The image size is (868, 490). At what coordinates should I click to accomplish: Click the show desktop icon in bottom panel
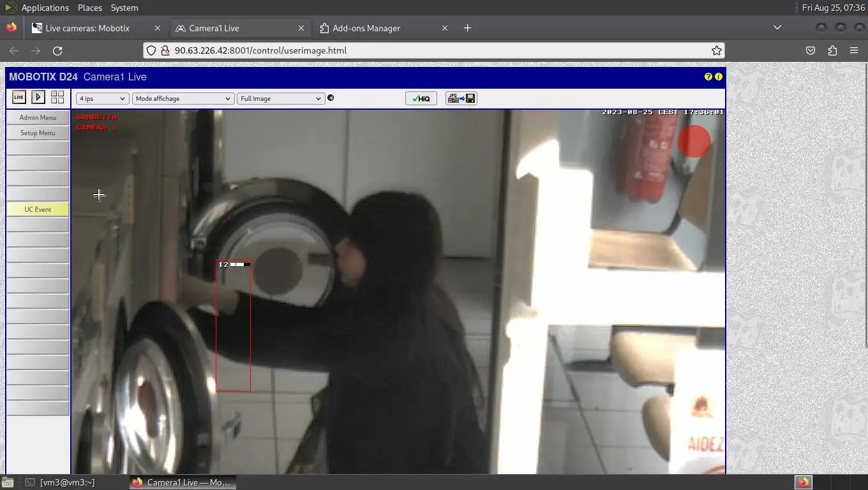6,482
